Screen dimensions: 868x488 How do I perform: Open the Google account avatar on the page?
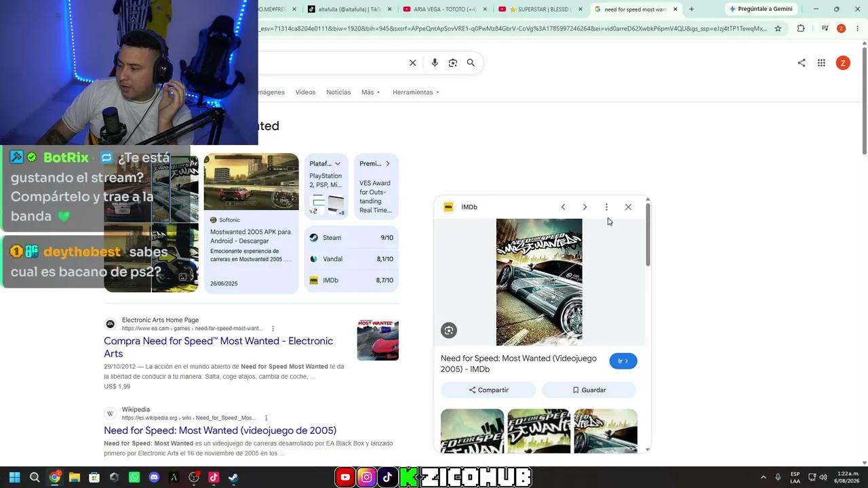coord(843,63)
